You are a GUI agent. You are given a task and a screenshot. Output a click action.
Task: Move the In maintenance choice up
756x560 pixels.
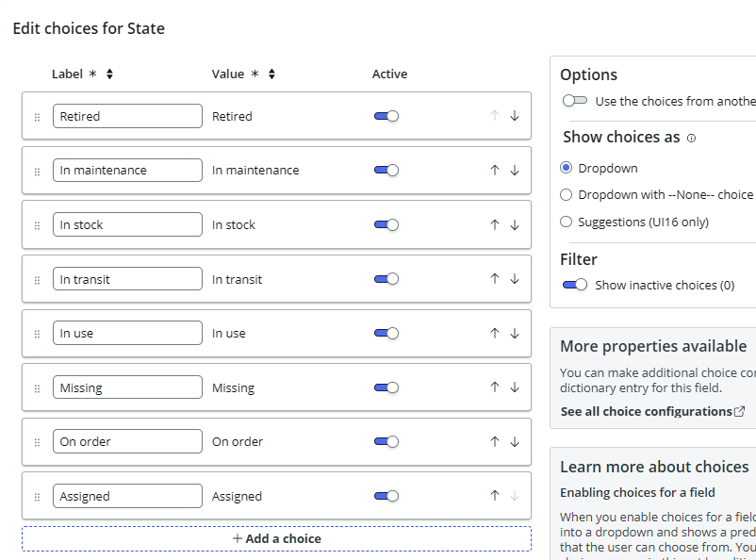[x=494, y=171]
